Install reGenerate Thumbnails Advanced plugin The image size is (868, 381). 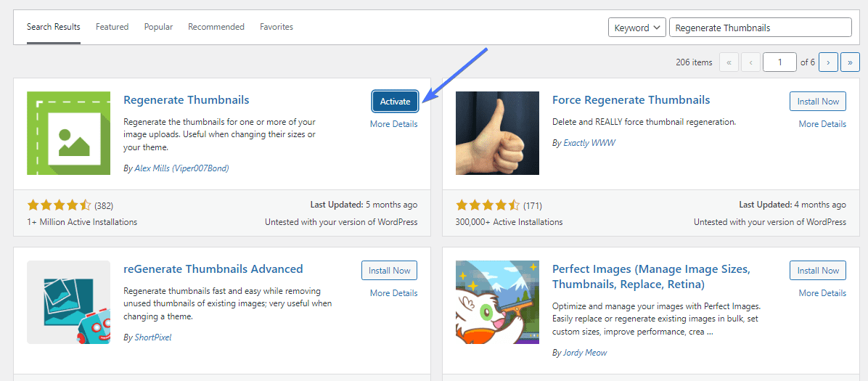[389, 270]
